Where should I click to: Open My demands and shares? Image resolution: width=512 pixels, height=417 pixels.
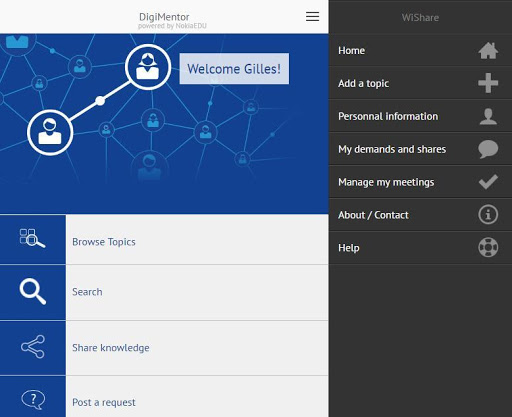coord(420,149)
